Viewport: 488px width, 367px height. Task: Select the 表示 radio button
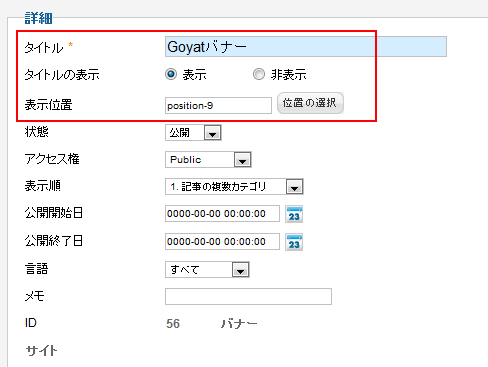tap(171, 74)
